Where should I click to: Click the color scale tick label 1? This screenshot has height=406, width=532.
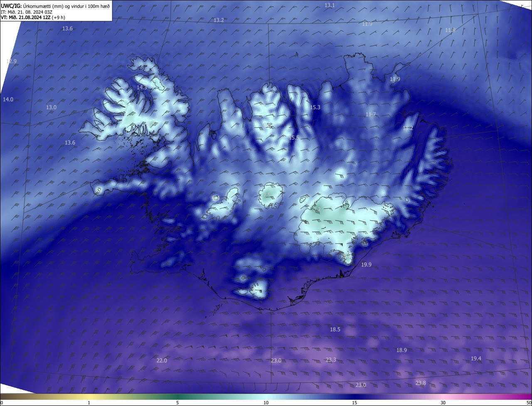(89, 403)
